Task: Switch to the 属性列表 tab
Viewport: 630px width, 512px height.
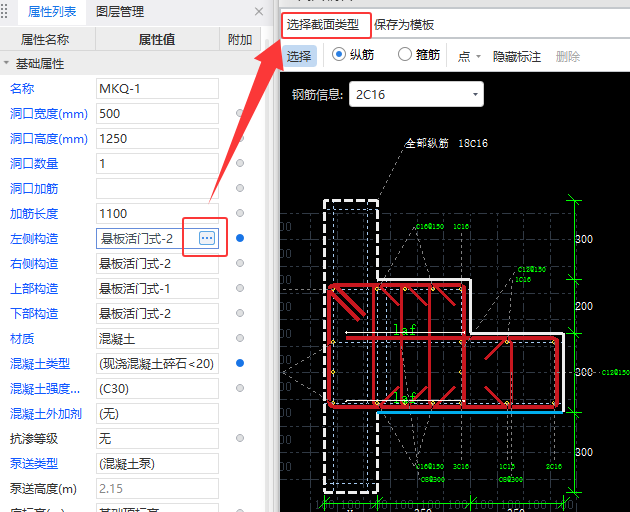Action: [x=52, y=12]
